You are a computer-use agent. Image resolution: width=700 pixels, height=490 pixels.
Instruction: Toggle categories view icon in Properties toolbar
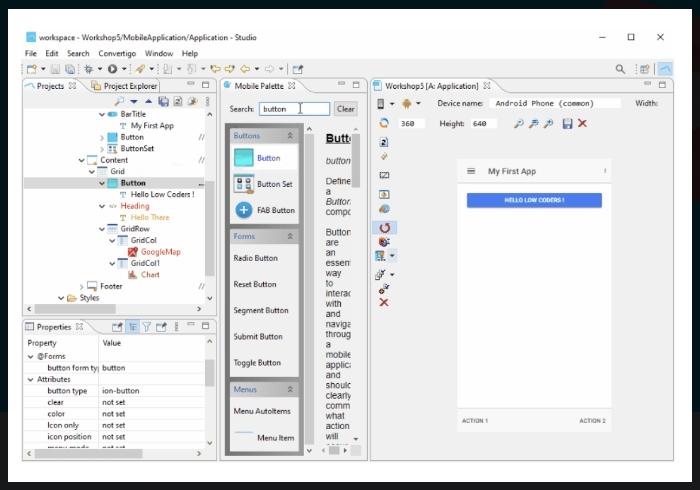pos(132,327)
